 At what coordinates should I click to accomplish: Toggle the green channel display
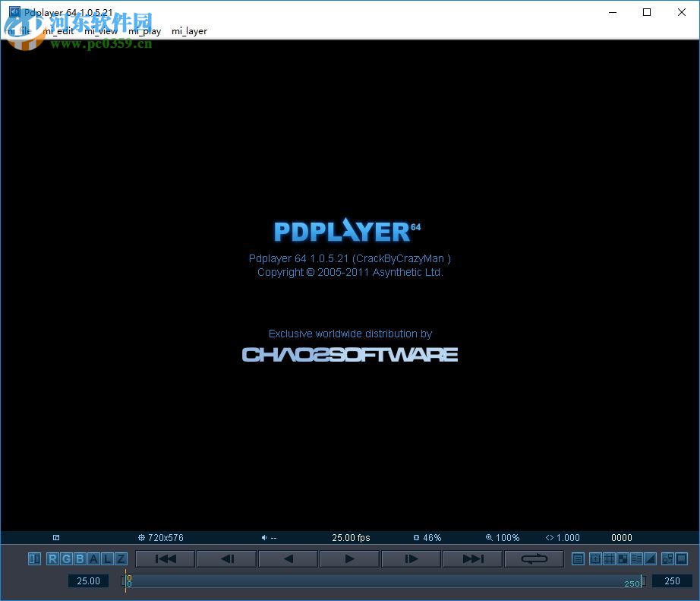(65, 558)
